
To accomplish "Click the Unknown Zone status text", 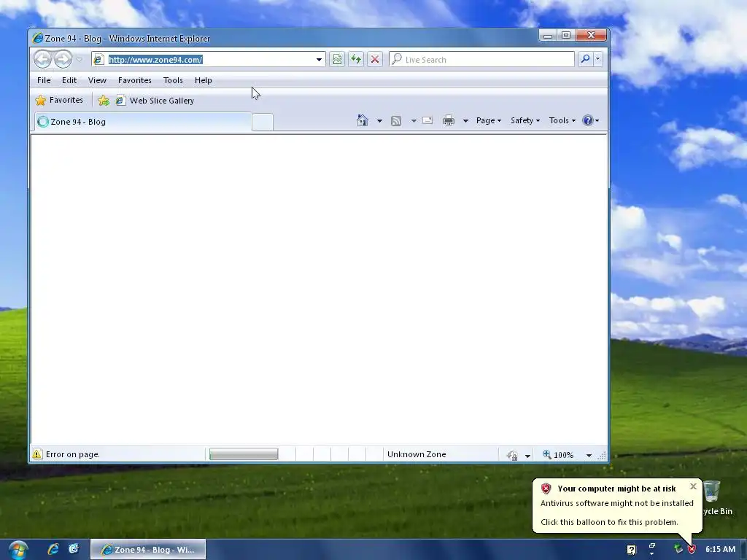I will point(417,454).
